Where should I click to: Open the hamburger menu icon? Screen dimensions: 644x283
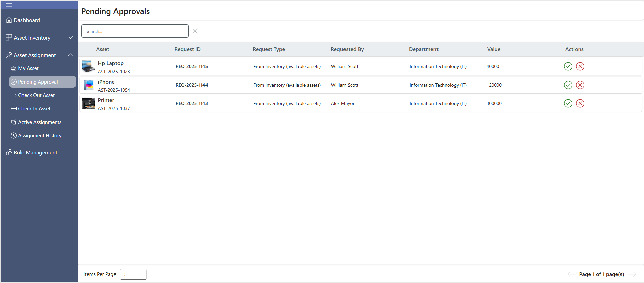click(x=9, y=5)
